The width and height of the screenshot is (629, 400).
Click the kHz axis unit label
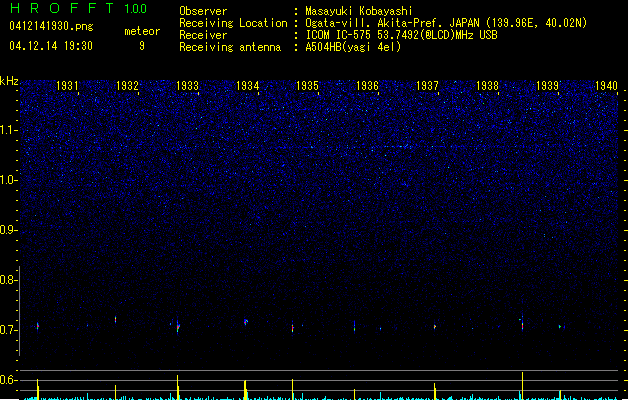[x=9, y=81]
